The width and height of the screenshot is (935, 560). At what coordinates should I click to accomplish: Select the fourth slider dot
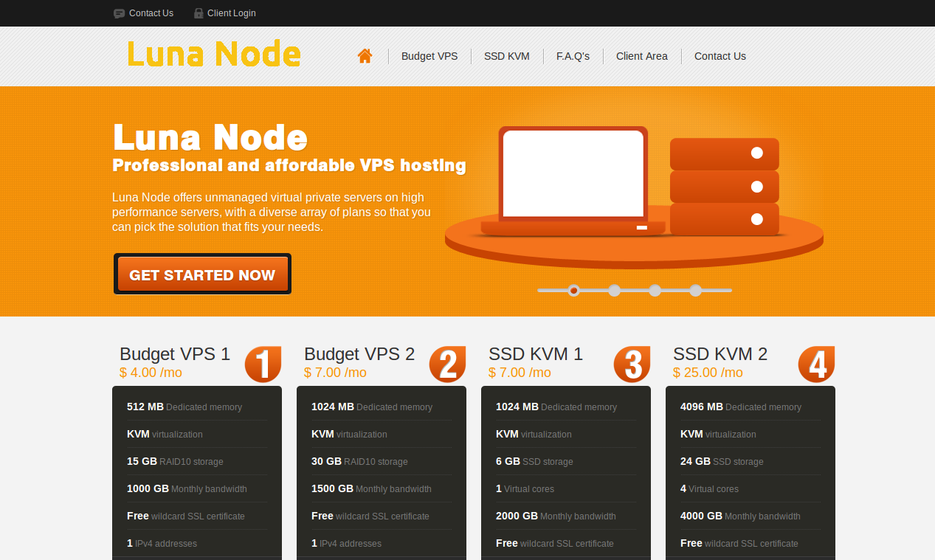click(x=695, y=291)
